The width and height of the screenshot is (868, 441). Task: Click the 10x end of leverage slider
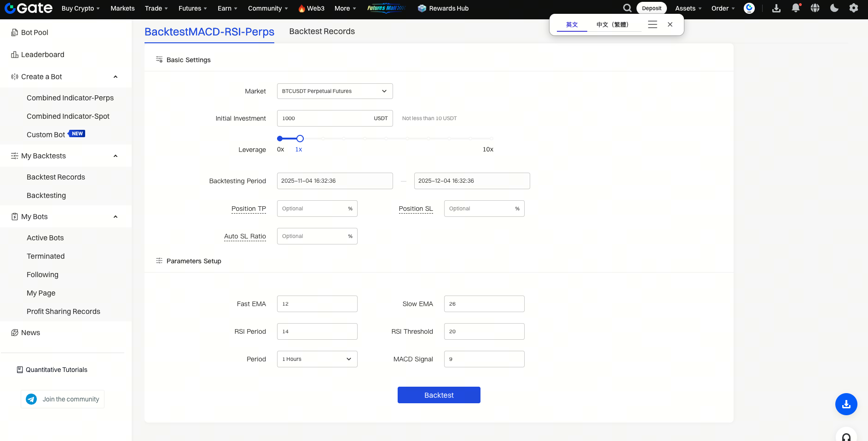(492, 139)
